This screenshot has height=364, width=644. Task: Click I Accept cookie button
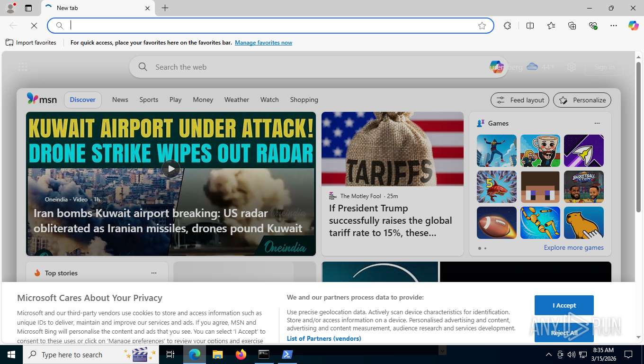pyautogui.click(x=564, y=305)
